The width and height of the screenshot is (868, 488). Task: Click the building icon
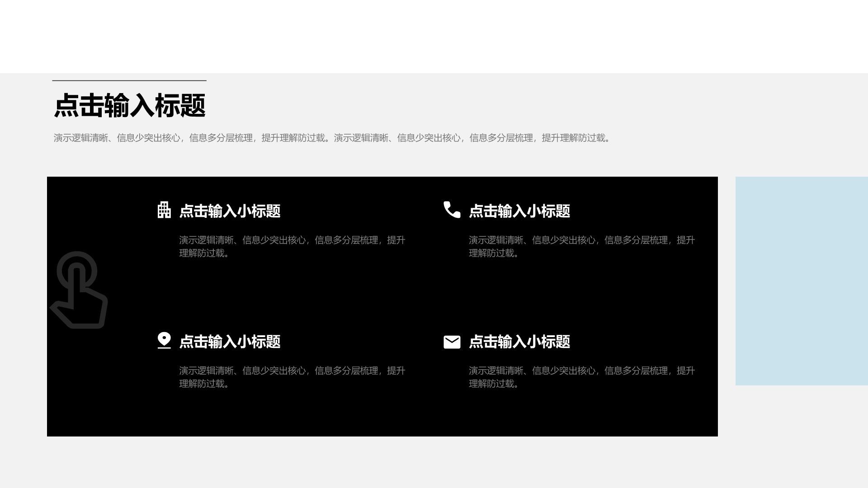click(x=164, y=210)
